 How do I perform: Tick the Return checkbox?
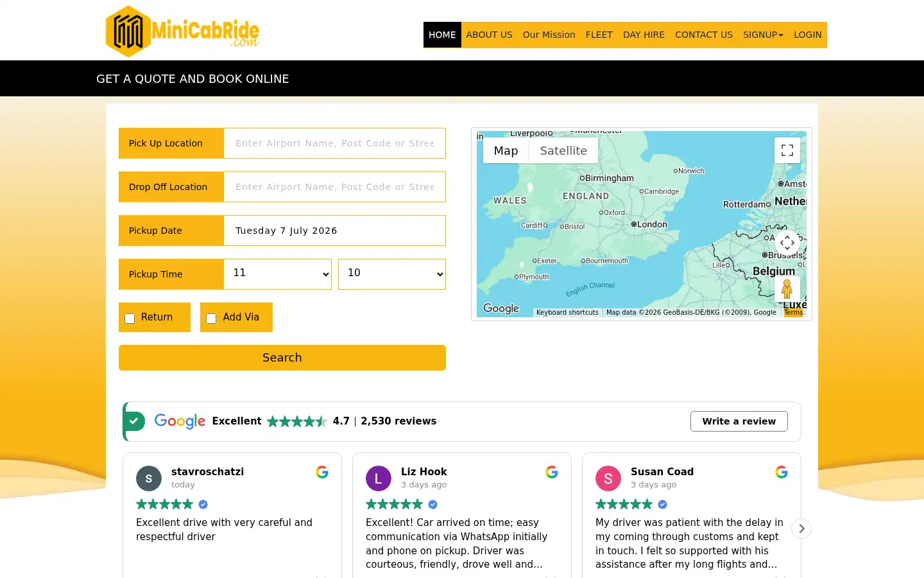click(x=130, y=319)
